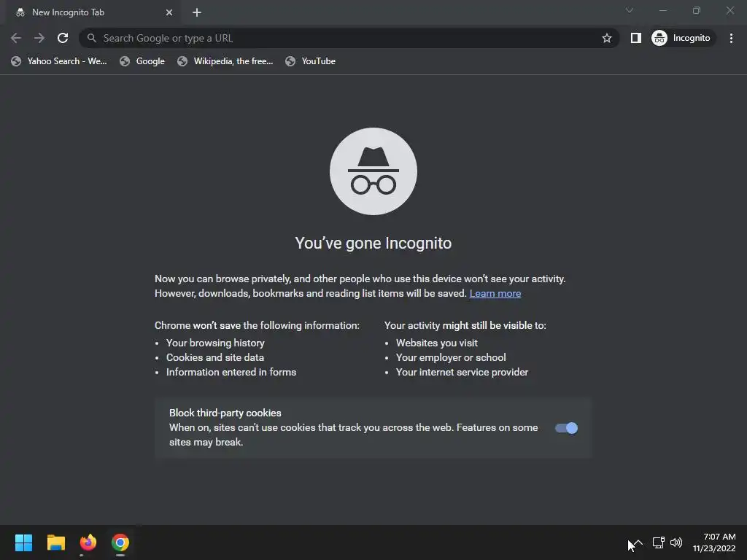Bookmark this tab with the star icon
Viewport: 747px width, 560px height.
pyautogui.click(x=606, y=38)
